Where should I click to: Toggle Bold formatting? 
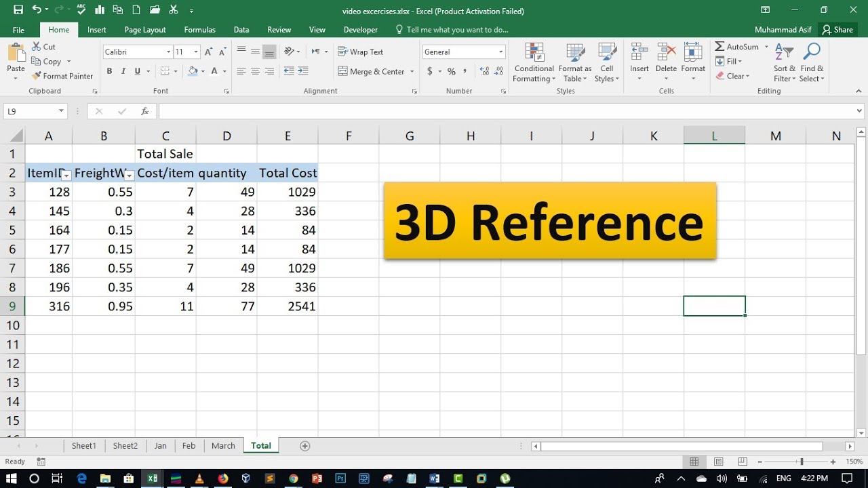pos(109,71)
